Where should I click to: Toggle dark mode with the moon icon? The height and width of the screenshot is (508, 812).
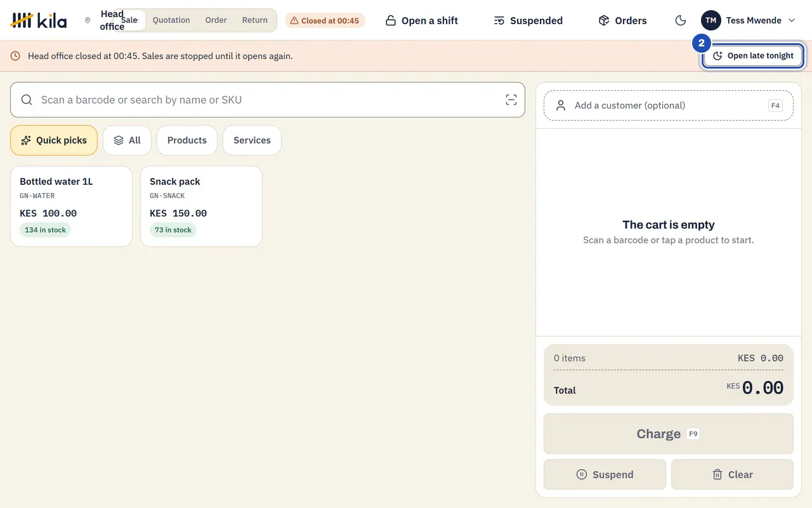681,20
